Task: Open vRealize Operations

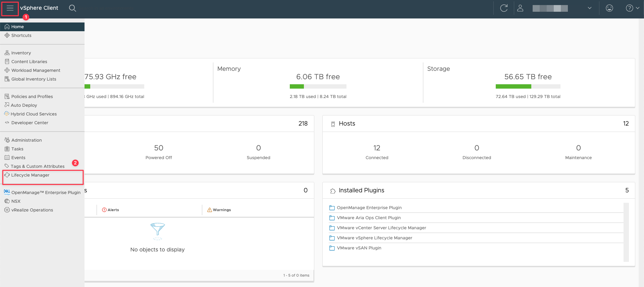Action: point(42,210)
